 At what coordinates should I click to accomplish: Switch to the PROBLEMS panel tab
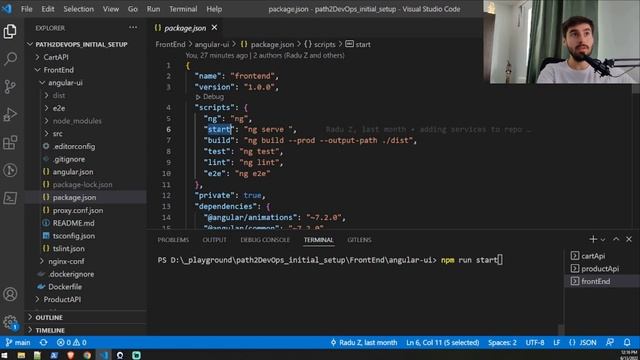pyautogui.click(x=173, y=240)
